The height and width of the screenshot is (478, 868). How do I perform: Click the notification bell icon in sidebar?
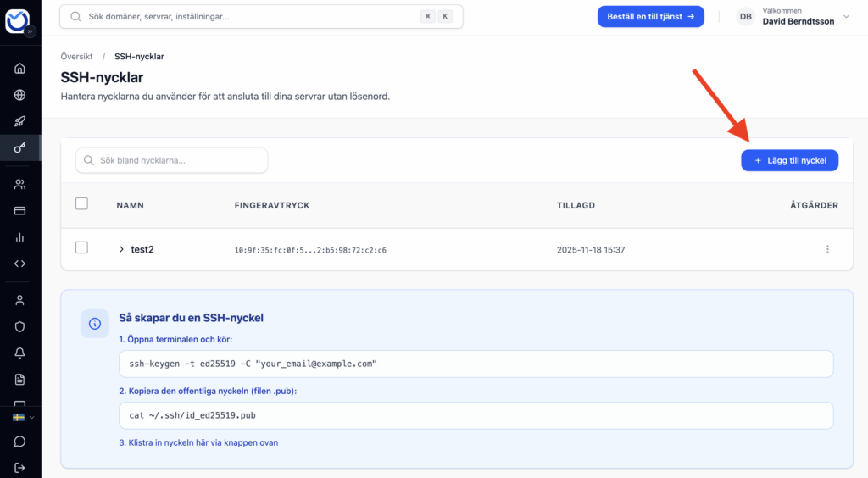point(20,353)
